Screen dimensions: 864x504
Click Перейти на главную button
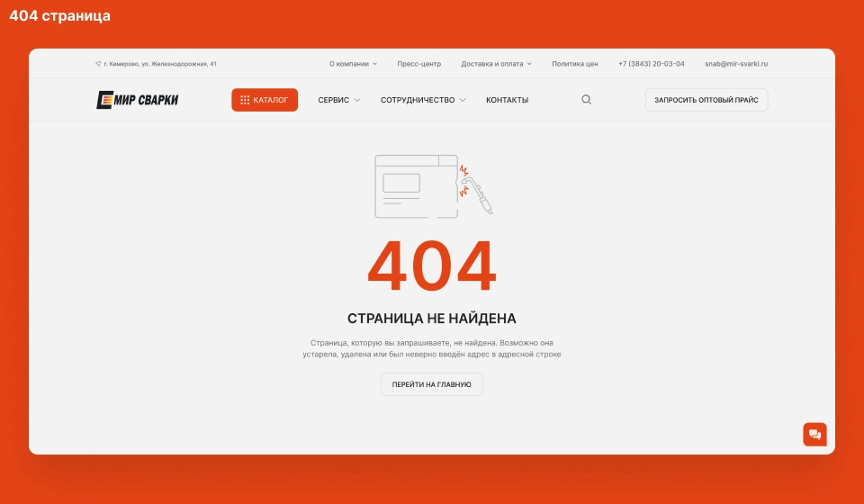431,384
